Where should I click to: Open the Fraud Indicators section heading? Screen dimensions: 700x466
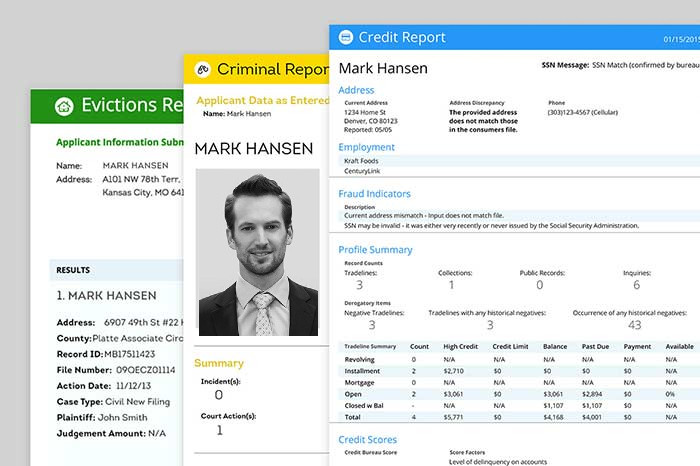374,194
